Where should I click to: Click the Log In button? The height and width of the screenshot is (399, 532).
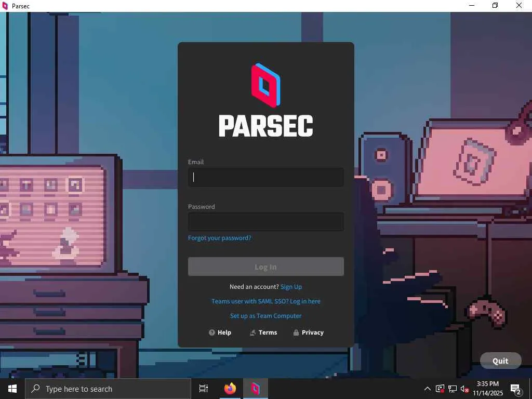[265, 267]
